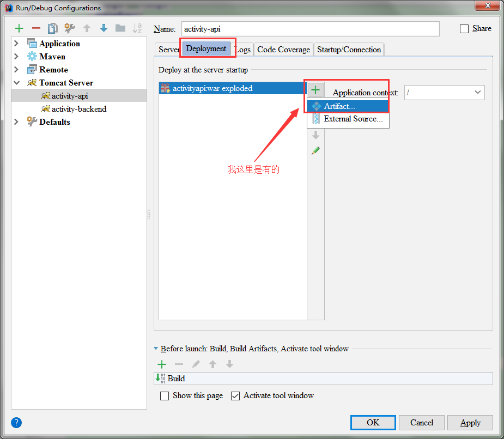Expand Maven tree node
504x439 pixels.
click(16, 56)
